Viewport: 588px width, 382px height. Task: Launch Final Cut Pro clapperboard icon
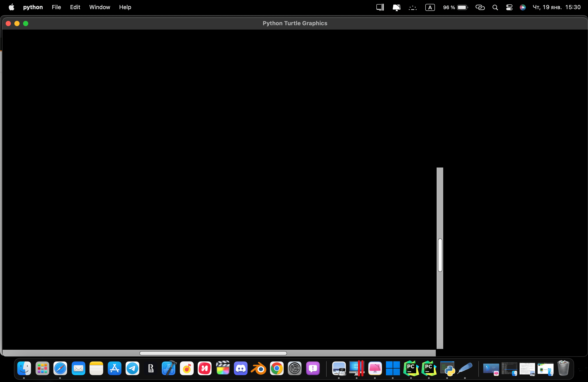pyautogui.click(x=223, y=368)
